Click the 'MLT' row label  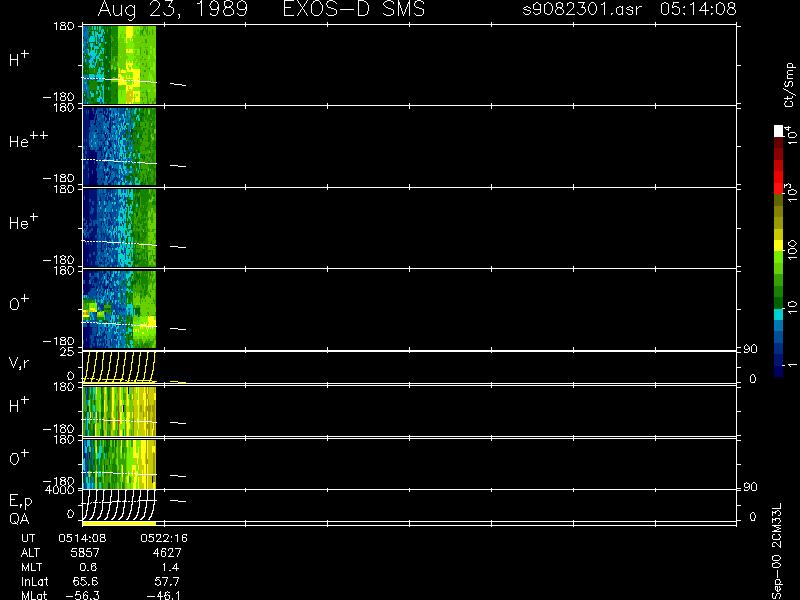click(x=31, y=567)
